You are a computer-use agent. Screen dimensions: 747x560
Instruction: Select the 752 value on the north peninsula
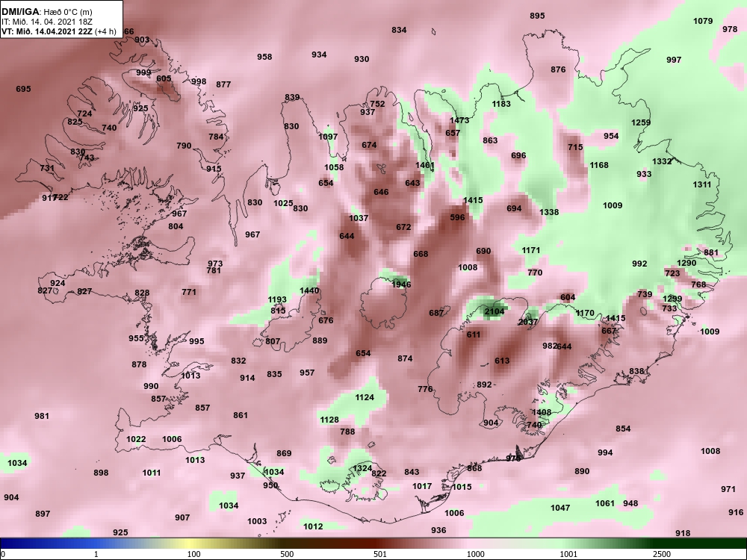pos(377,104)
